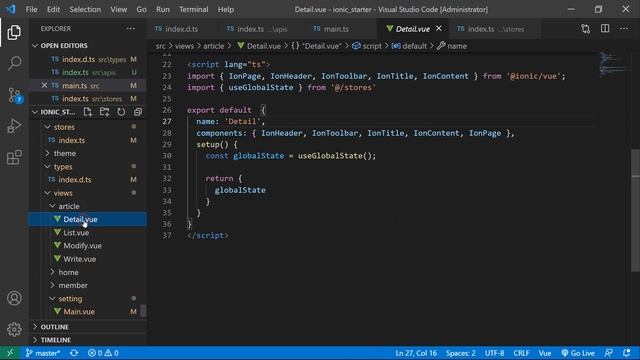Open the Search view in activity bar
This screenshot has width=640, height=360.
coord(14,63)
